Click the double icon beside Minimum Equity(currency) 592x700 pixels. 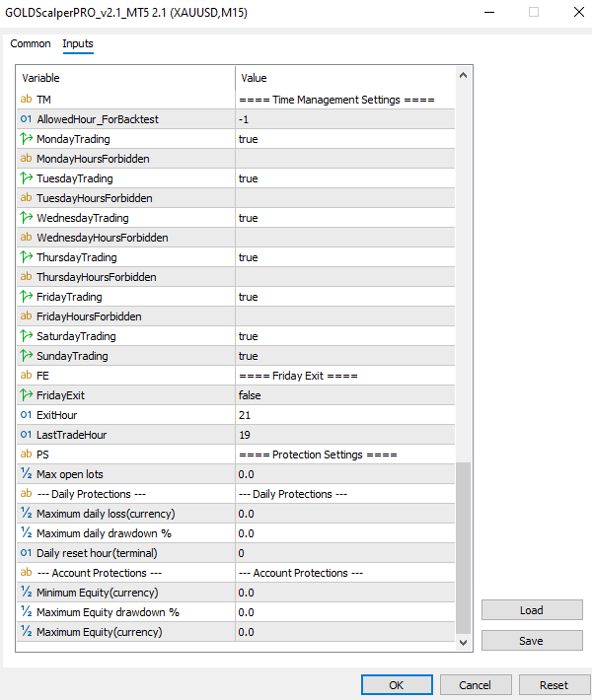click(26, 593)
